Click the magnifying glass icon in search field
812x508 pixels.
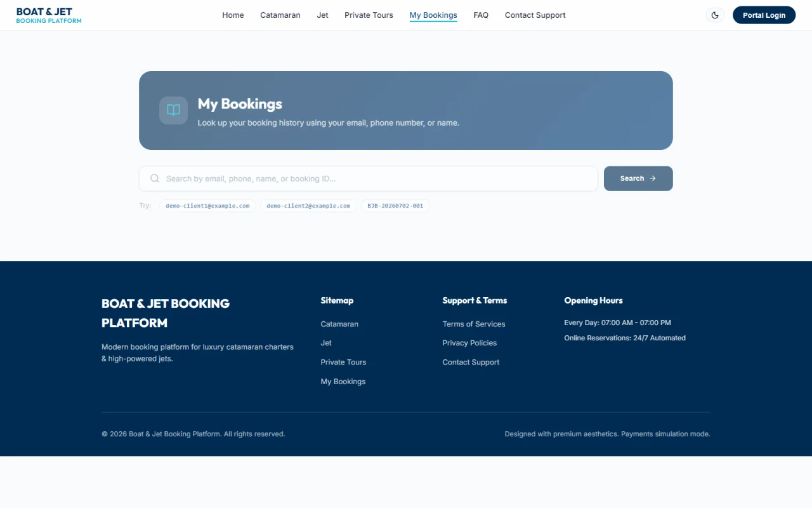point(155,178)
